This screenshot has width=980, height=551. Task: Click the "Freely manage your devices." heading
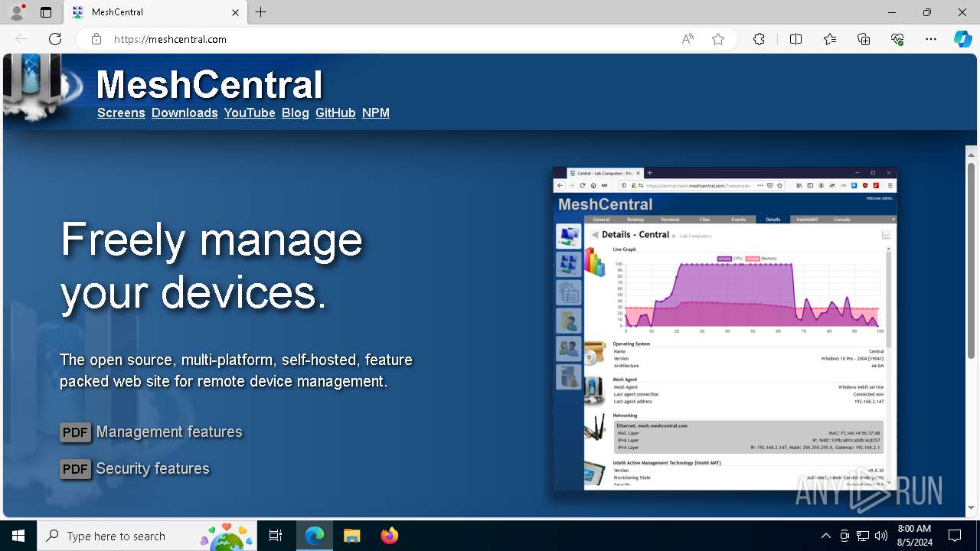tap(212, 266)
